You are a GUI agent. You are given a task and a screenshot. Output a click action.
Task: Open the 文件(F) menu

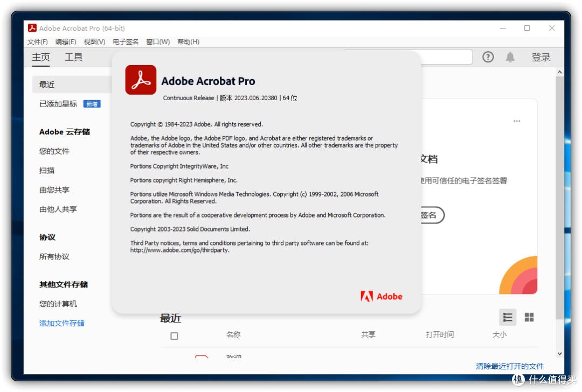pos(38,42)
